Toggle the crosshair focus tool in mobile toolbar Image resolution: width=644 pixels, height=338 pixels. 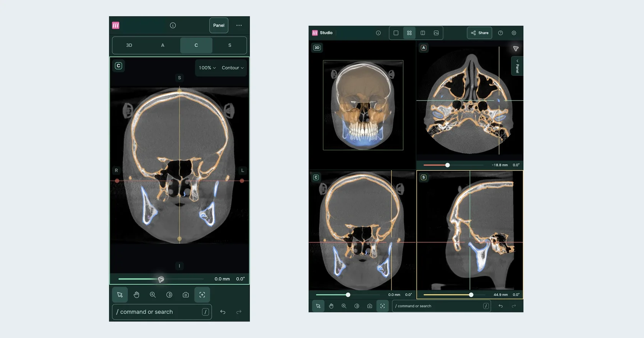coord(202,295)
